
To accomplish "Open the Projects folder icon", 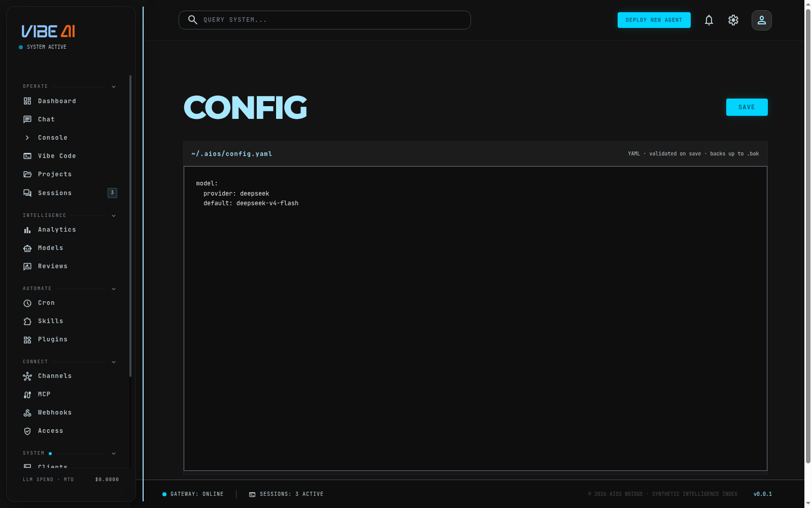I will pos(27,174).
